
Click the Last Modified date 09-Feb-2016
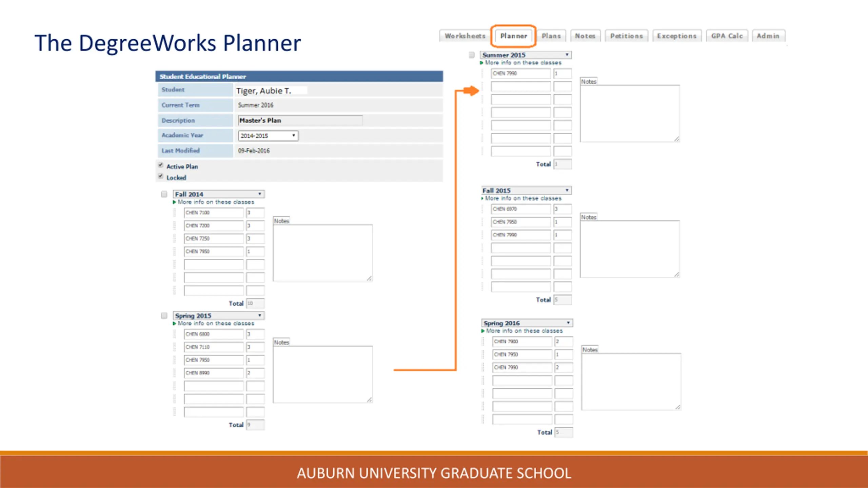[x=254, y=151]
